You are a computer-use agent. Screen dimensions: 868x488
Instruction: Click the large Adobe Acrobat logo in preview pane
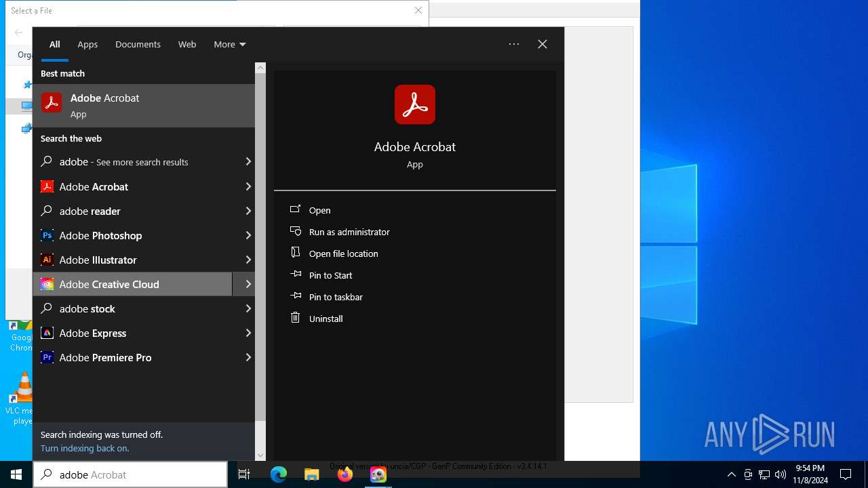415,104
